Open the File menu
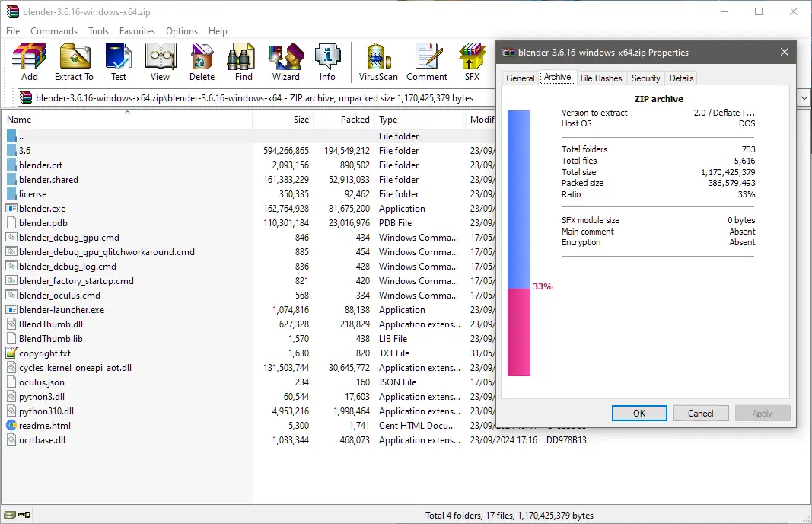 pos(13,31)
